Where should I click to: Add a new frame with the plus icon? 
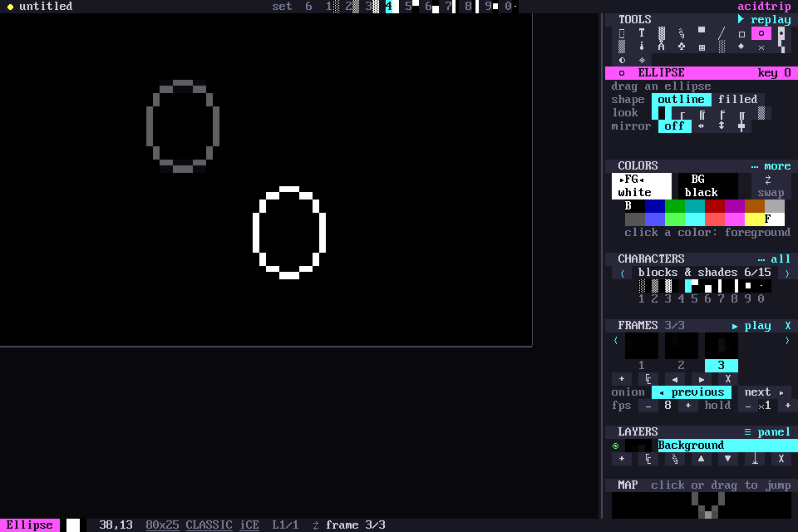pos(622,379)
